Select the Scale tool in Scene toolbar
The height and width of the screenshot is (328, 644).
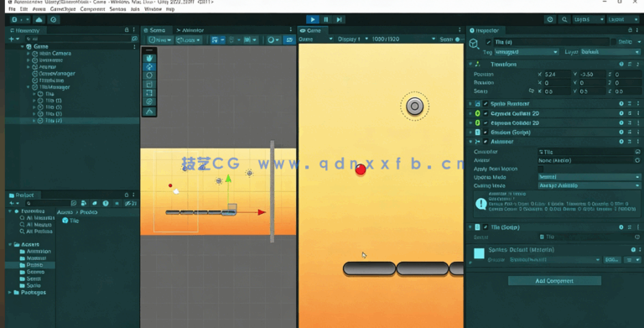point(149,84)
